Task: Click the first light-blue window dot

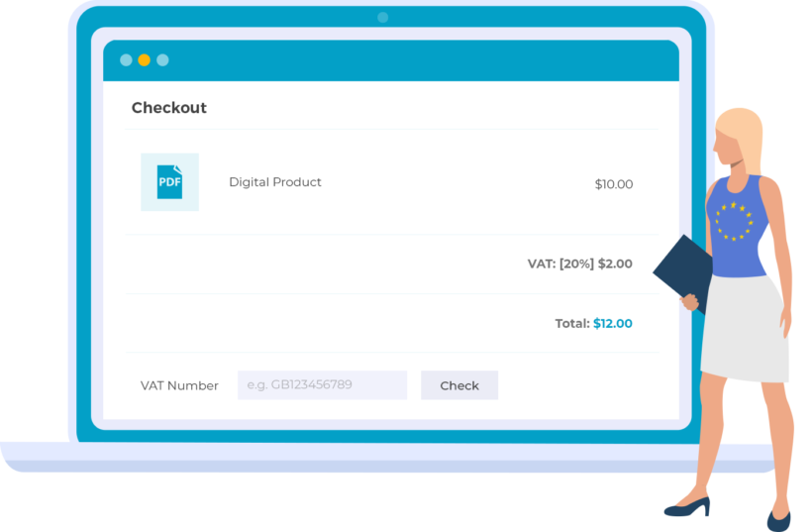Action: tap(126, 60)
